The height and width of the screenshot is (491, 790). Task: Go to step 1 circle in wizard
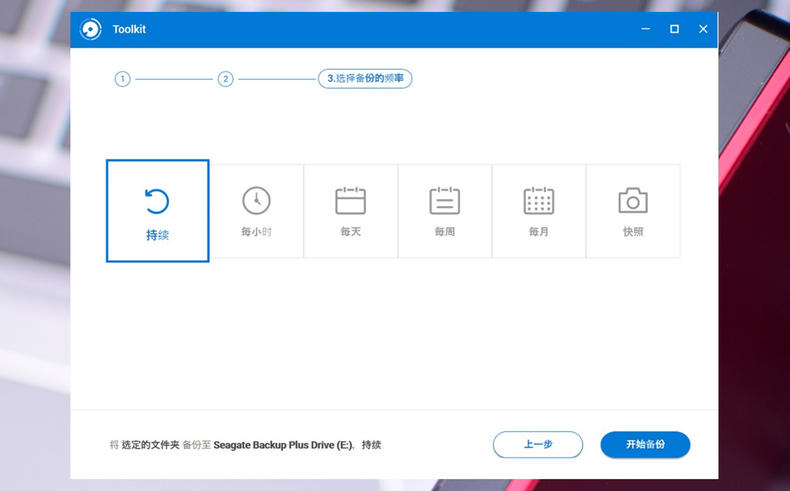pos(122,79)
